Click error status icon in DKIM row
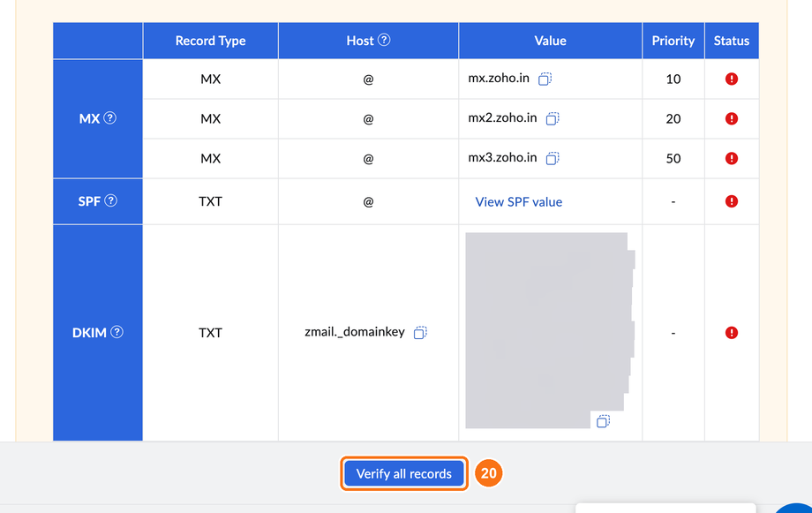Screen dimensions: 812x513 731,333
